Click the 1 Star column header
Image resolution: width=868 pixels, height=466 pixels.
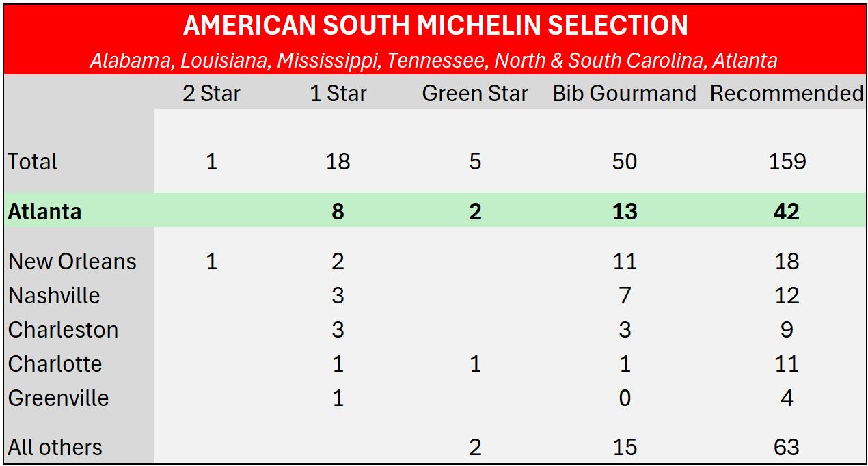(x=338, y=94)
